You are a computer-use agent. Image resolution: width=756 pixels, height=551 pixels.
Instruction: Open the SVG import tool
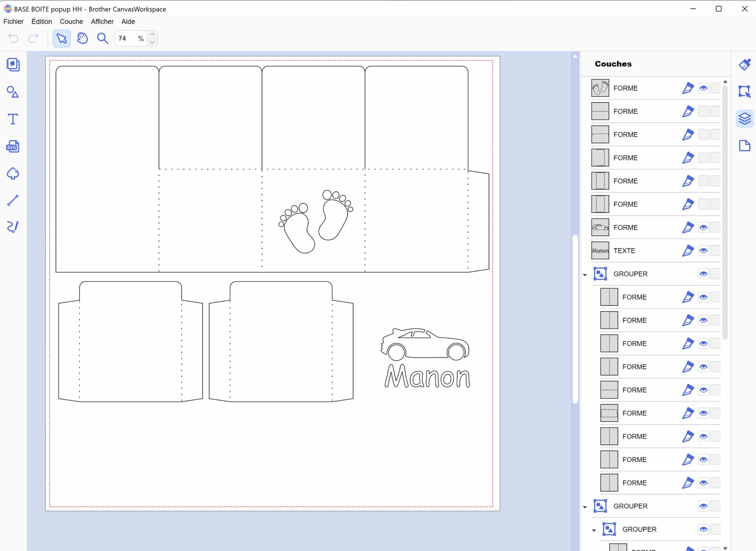pyautogui.click(x=13, y=146)
